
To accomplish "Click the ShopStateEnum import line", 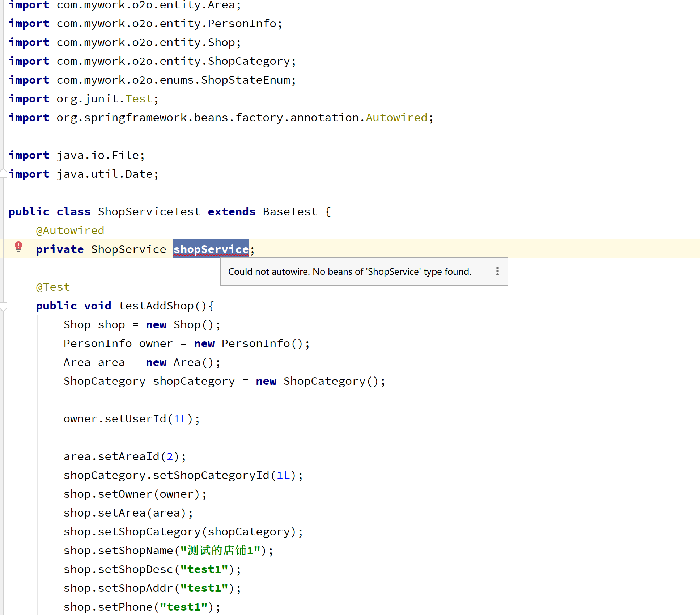I will (152, 80).
